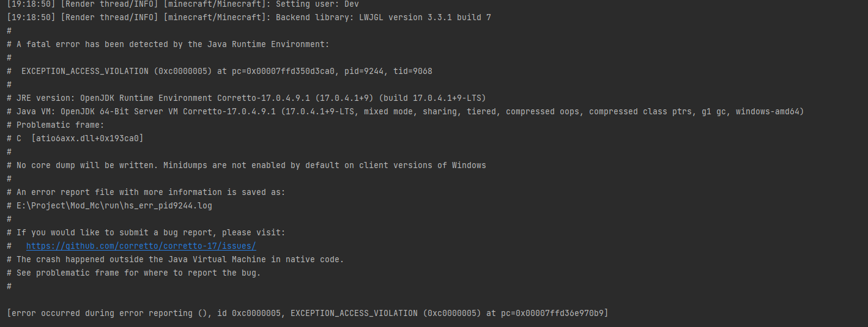The image size is (868, 327).
Task: Click the "windows-amd64" text in the Java VM line
Action: click(770, 111)
